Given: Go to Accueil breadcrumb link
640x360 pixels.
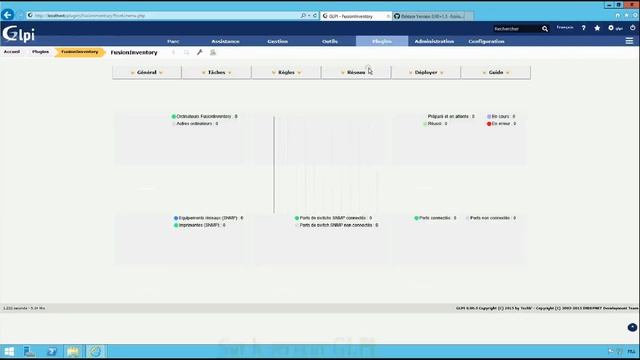Looking at the screenshot, I should [12, 52].
